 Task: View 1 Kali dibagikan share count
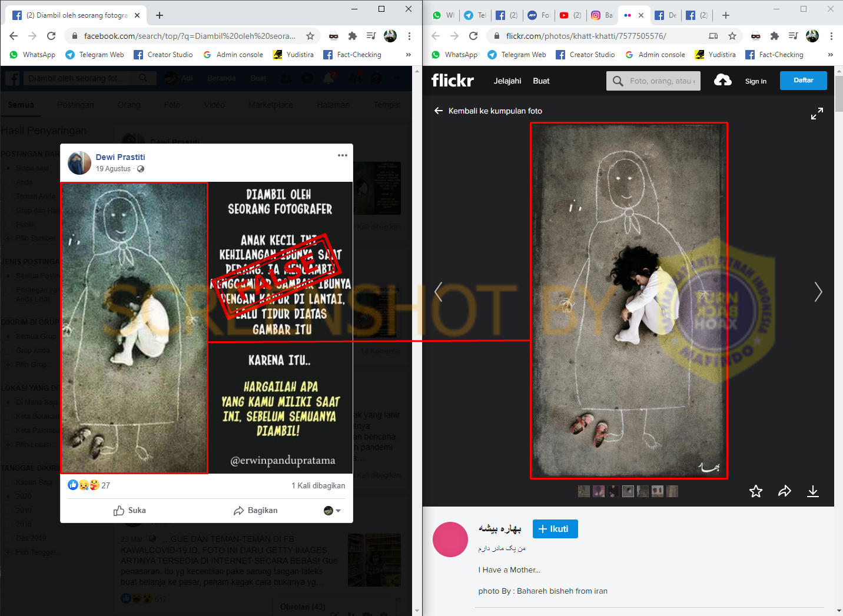(x=318, y=485)
